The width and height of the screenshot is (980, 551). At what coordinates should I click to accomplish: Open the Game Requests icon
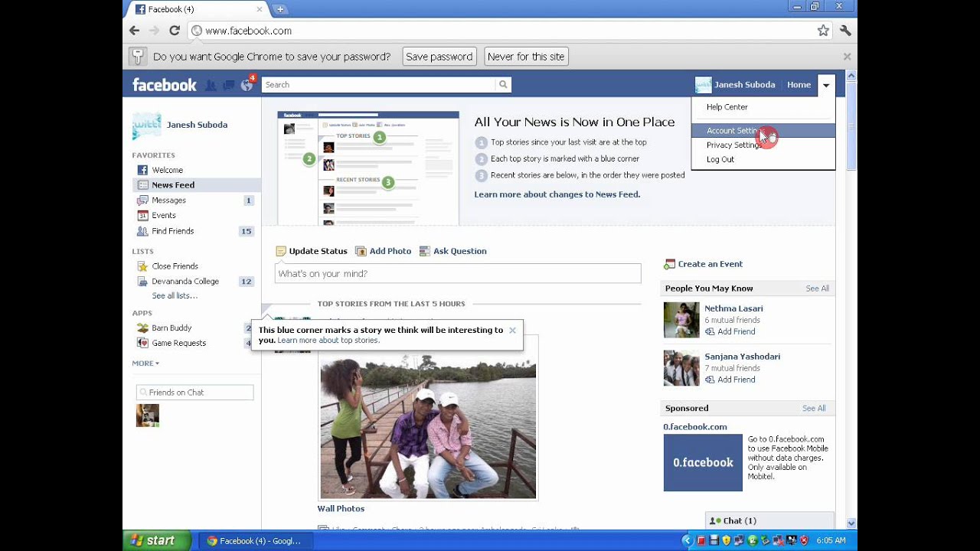point(142,343)
